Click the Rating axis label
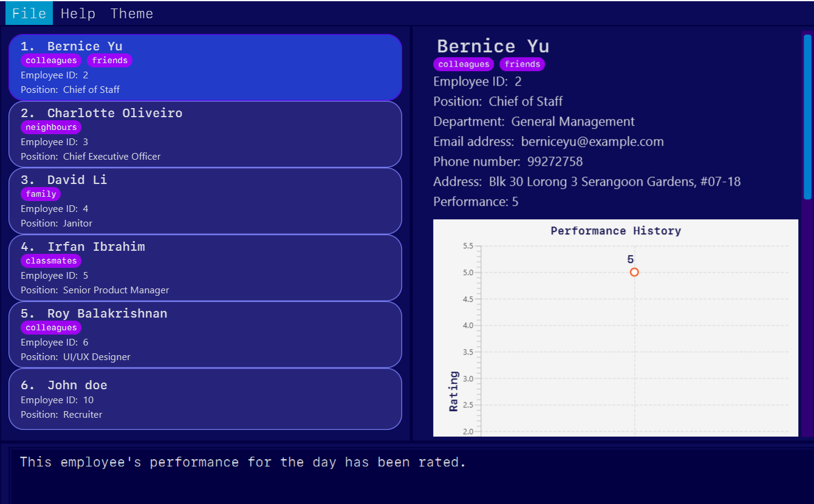The image size is (814, 504). coord(454,392)
